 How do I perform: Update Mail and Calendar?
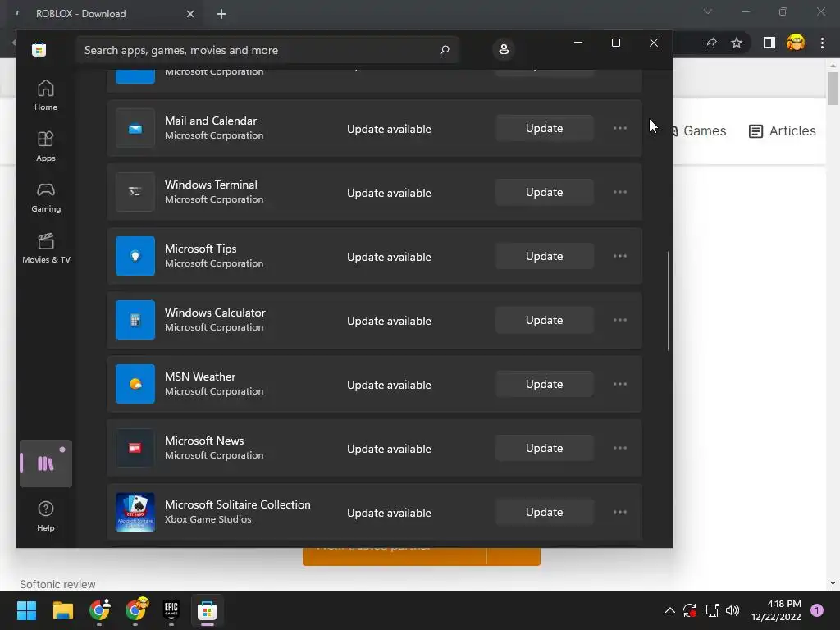click(x=545, y=128)
